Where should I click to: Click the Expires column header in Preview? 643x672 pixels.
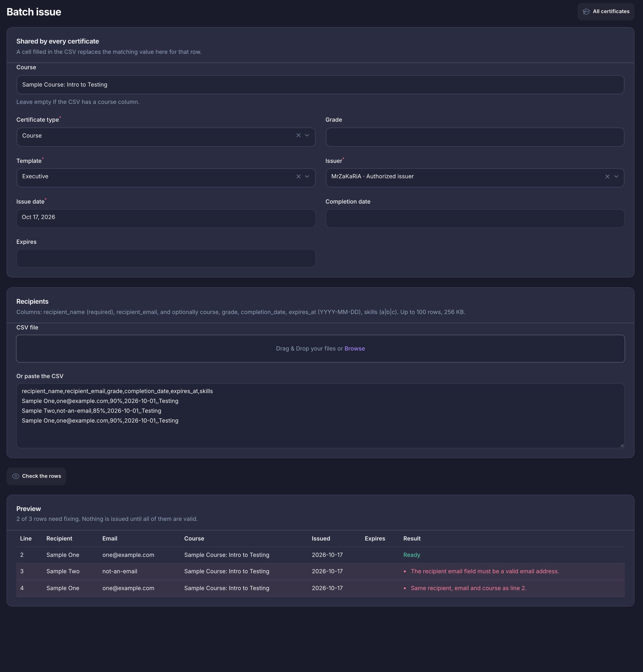375,538
